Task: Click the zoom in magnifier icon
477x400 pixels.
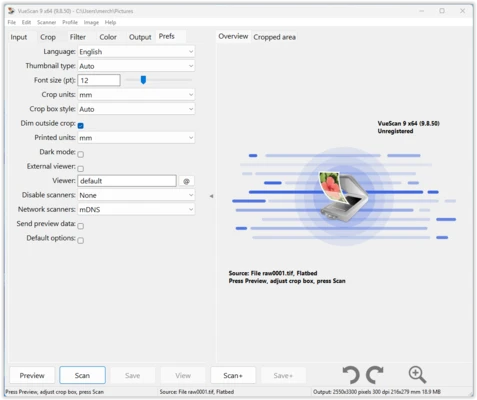Action: pos(417,375)
